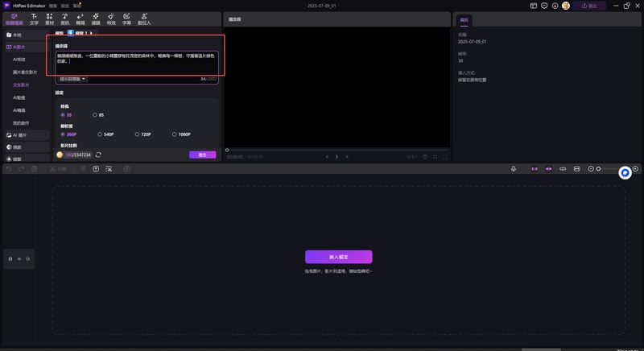Select the 數位人 digital human icon
Viewport: 644px width, 351px height.
(143, 19)
